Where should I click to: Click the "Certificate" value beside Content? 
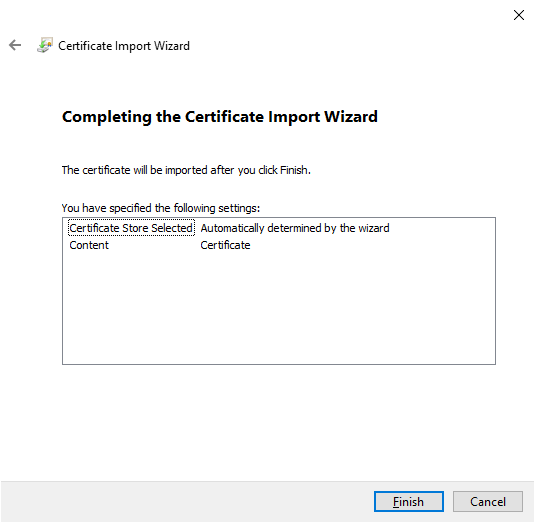[x=225, y=245]
